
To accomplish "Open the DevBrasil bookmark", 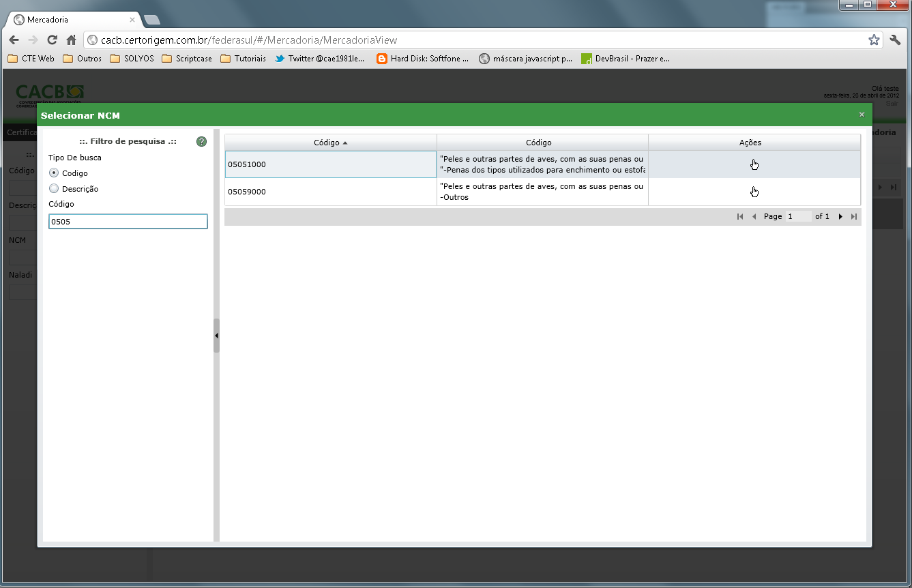I will coord(626,59).
